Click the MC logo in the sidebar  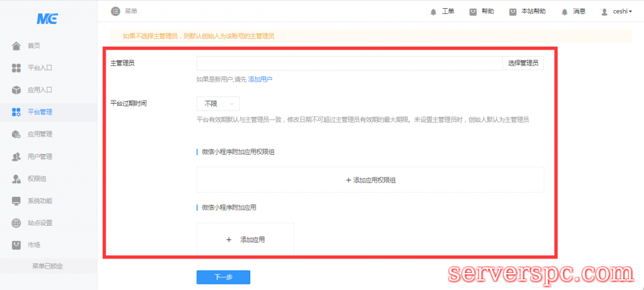point(47,18)
